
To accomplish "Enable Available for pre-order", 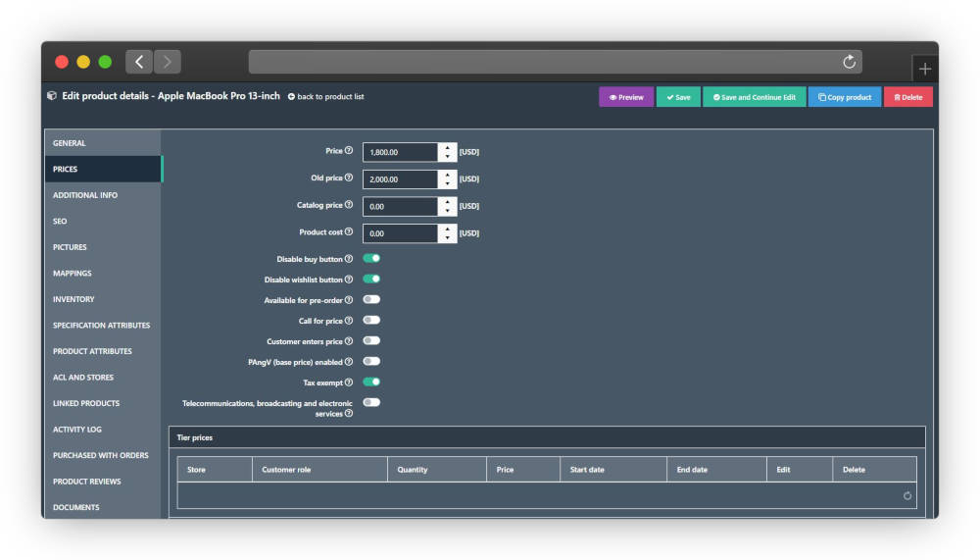I will click(371, 300).
